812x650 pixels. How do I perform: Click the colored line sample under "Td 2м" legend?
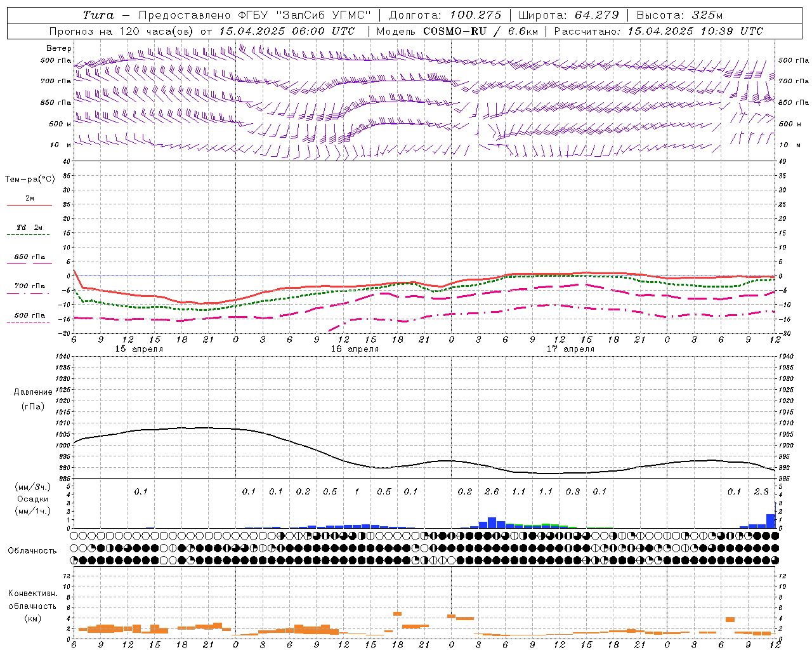(28, 234)
